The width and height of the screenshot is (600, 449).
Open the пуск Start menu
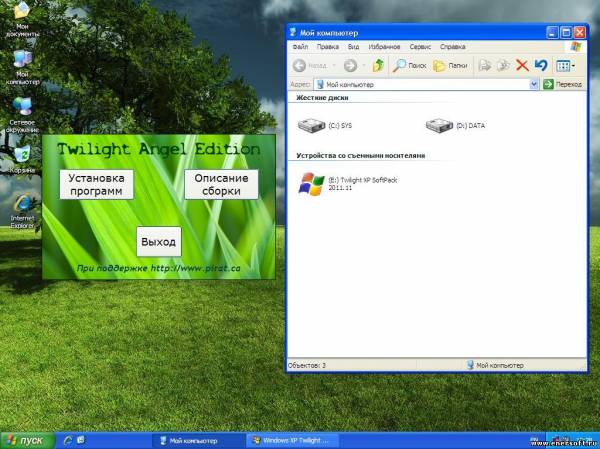[x=27, y=441]
